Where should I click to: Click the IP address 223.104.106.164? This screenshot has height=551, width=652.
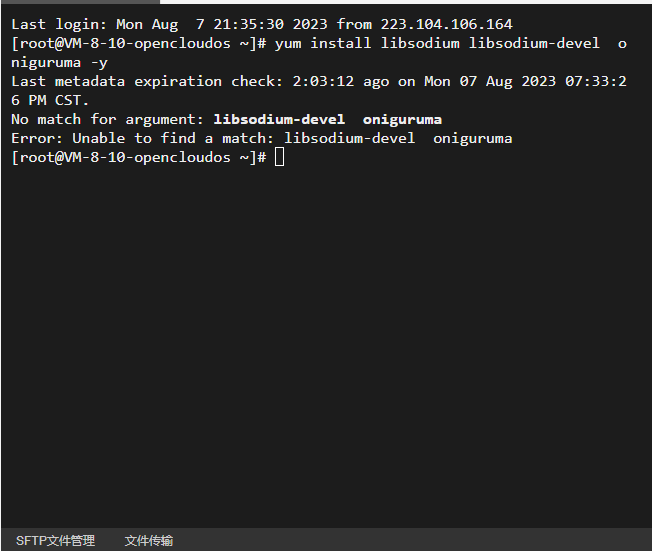pyautogui.click(x=447, y=24)
